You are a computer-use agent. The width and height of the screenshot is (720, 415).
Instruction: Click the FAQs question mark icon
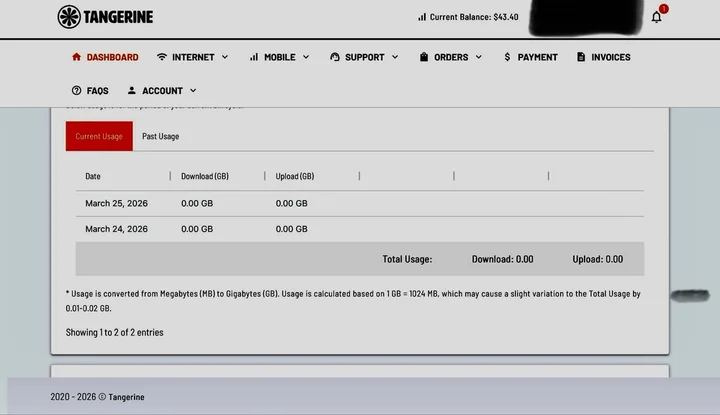(76, 91)
